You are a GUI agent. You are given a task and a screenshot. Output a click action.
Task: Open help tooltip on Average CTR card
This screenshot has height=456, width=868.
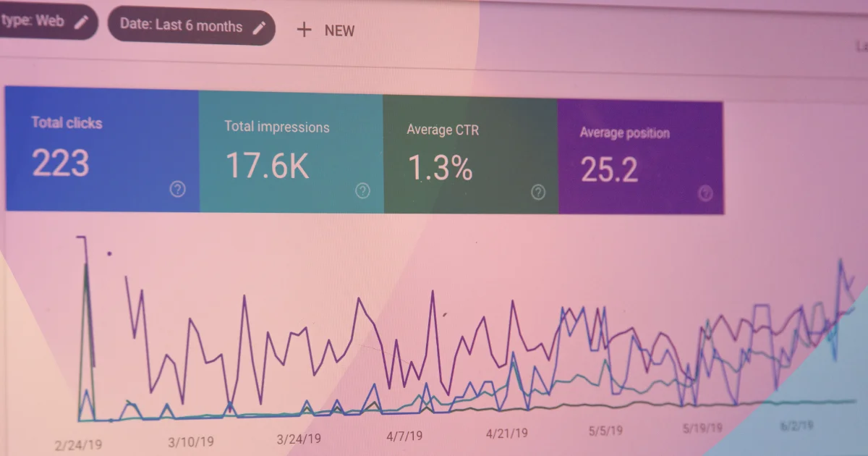(537, 193)
